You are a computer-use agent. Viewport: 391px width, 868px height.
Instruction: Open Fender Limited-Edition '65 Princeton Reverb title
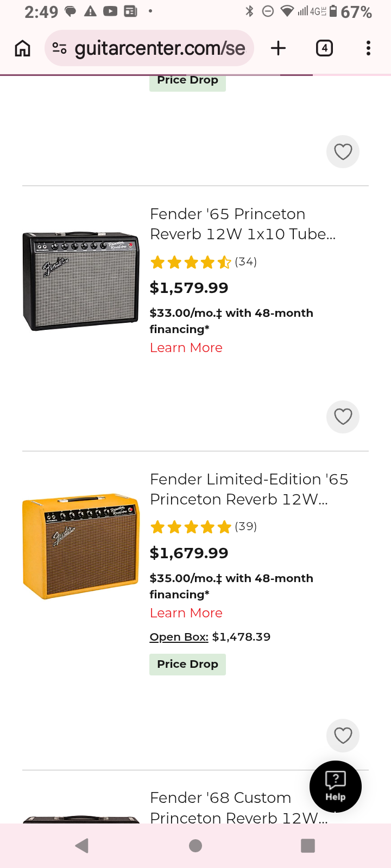click(x=249, y=489)
